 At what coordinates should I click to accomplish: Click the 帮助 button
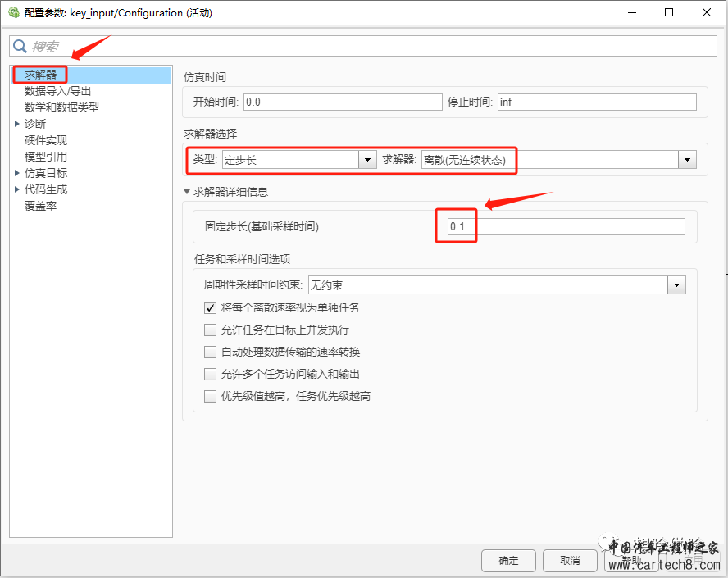[x=631, y=560]
